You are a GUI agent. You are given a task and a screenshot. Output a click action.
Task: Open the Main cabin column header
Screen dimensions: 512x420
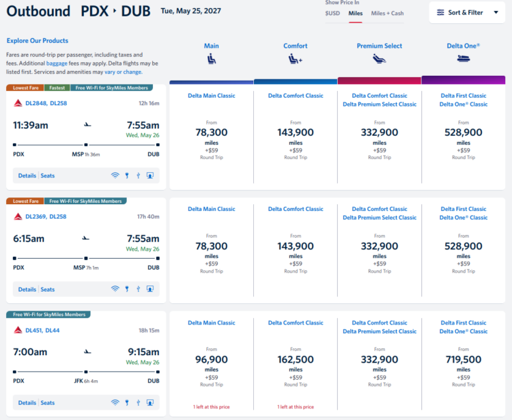tap(211, 46)
